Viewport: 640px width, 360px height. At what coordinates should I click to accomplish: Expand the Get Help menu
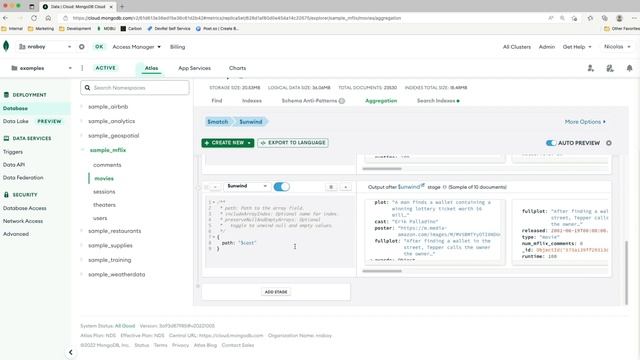click(x=577, y=47)
